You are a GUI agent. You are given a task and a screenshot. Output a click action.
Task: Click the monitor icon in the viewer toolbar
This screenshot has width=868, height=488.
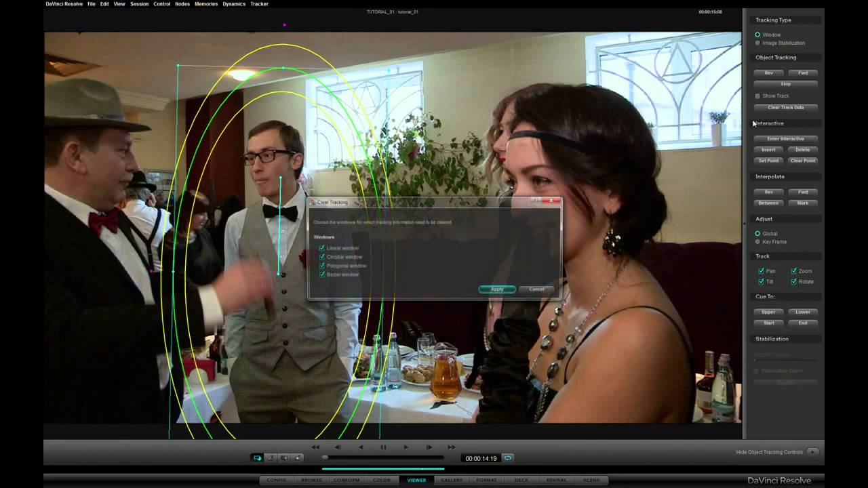coord(284,458)
